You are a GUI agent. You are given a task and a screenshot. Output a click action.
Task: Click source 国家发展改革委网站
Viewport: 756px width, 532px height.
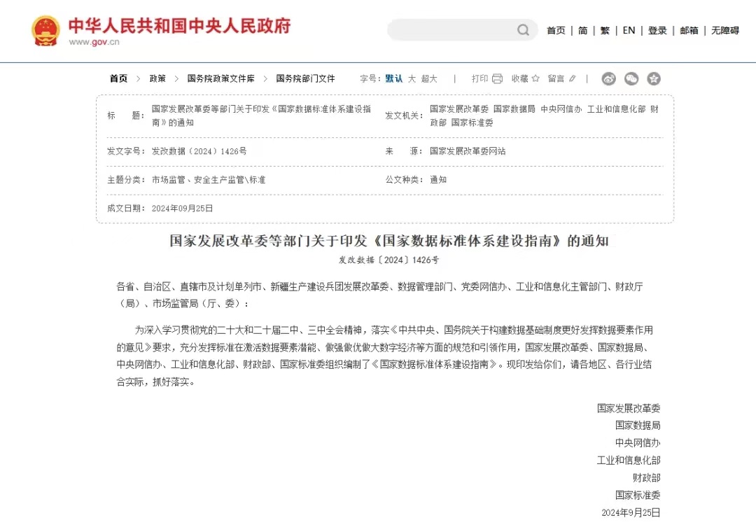(468, 151)
